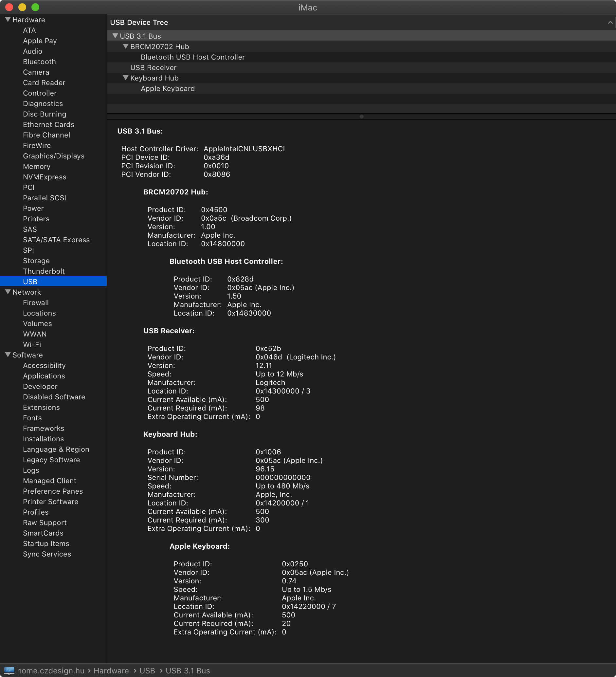
Task: Select Audio in the sidebar
Action: (32, 51)
